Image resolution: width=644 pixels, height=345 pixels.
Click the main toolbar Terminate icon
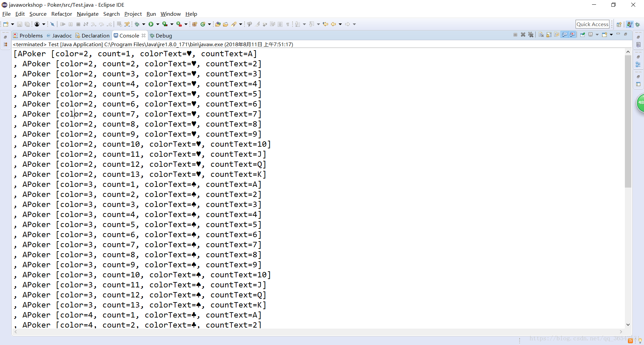(x=78, y=24)
